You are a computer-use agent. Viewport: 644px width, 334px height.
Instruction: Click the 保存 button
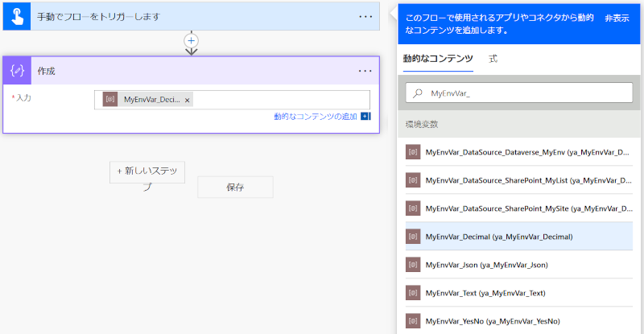point(235,187)
